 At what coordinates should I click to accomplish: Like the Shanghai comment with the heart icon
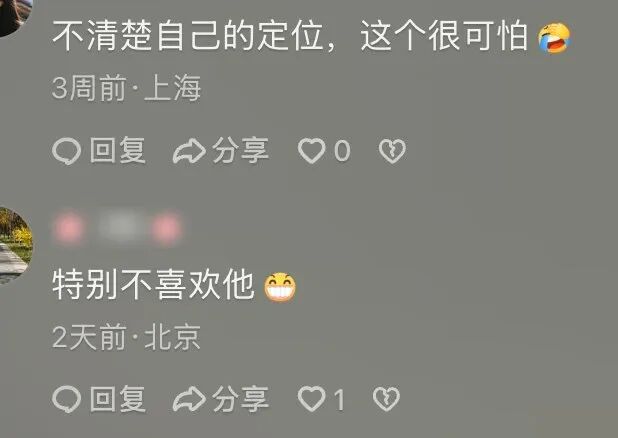[x=311, y=151]
